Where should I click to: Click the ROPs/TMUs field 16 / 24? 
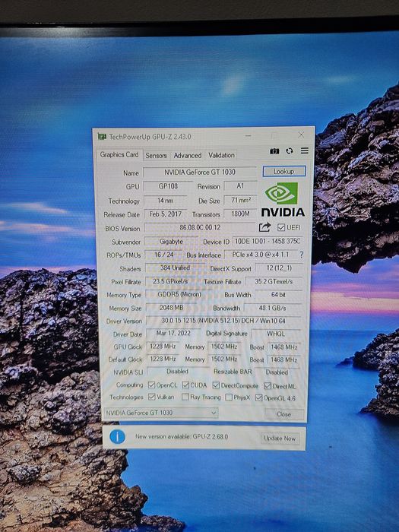[164, 255]
